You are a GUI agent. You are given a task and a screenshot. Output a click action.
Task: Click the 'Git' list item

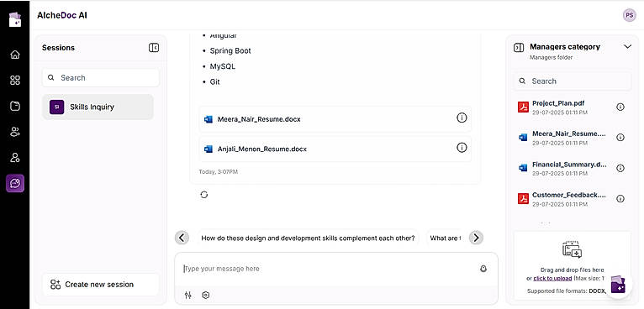pos(214,82)
